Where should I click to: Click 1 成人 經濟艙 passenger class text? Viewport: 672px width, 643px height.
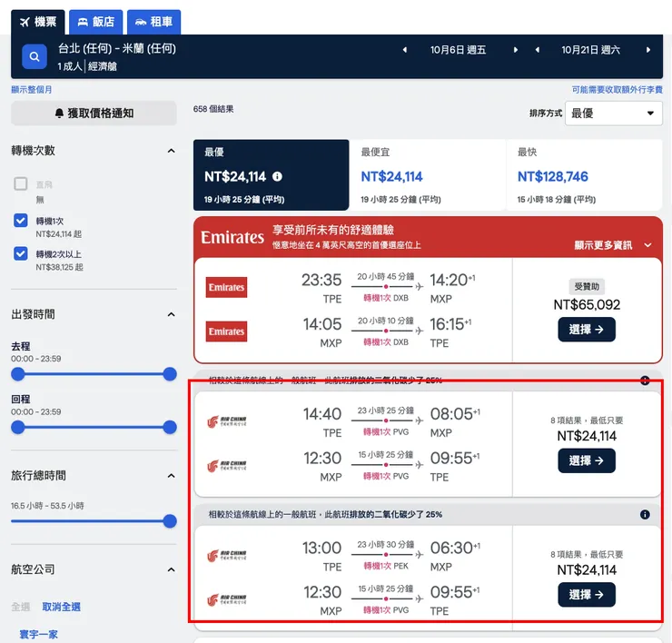click(x=87, y=66)
